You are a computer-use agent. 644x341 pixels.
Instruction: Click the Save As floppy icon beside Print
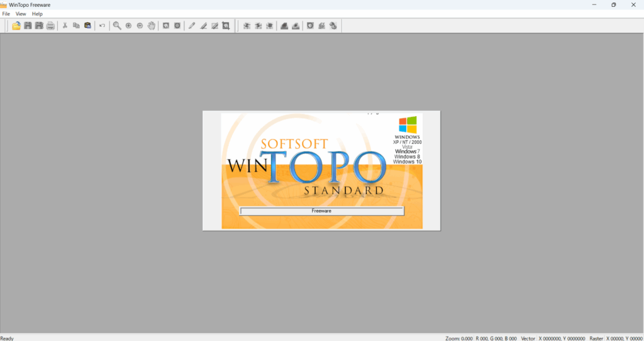pos(39,26)
